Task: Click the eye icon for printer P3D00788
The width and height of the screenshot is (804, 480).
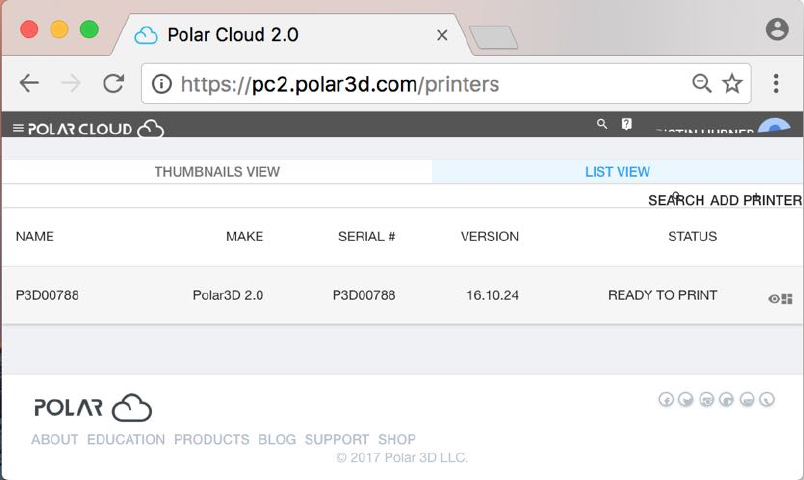Action: [x=774, y=299]
